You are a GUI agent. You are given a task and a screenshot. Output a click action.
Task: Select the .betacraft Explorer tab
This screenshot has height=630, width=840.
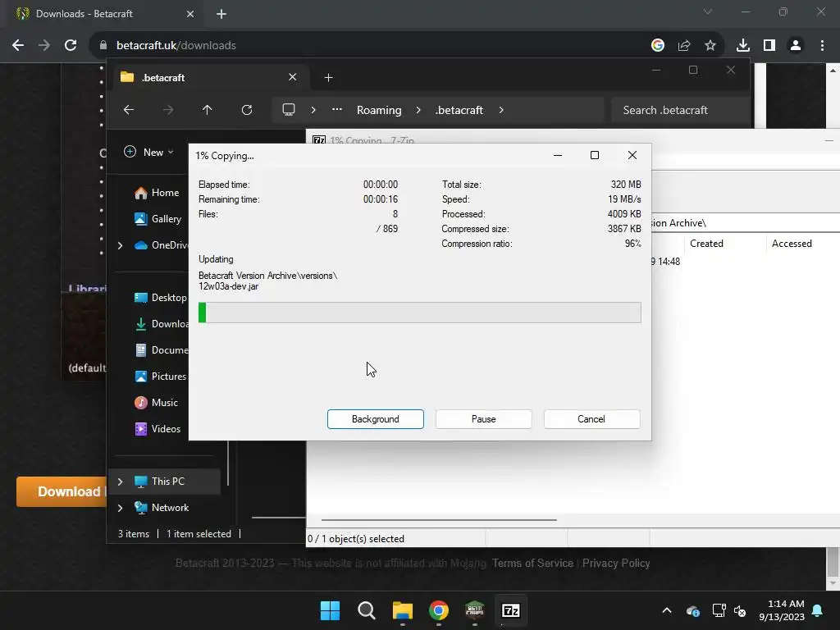click(x=208, y=78)
